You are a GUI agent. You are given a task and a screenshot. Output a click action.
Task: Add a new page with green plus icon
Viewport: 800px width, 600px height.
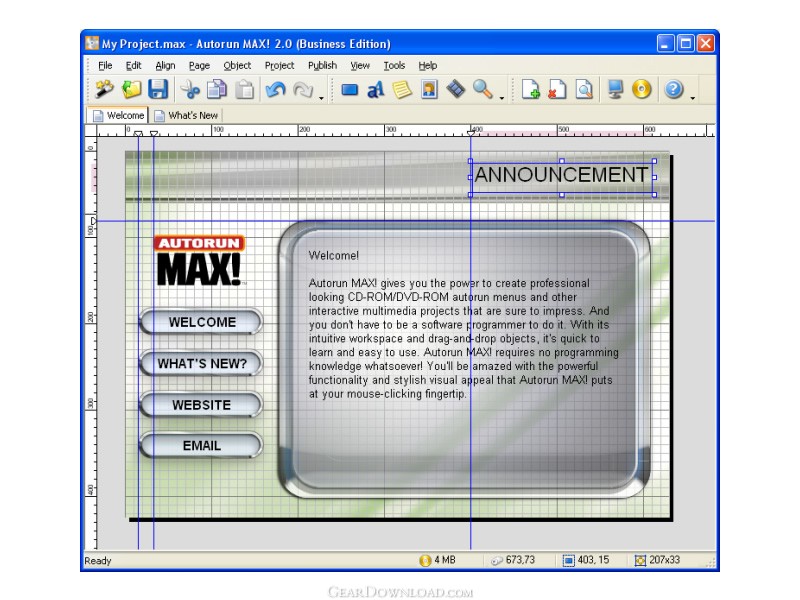[x=531, y=90]
